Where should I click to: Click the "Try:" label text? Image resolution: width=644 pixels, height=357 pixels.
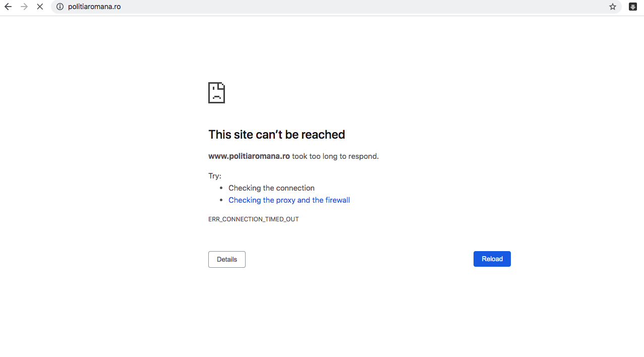coord(215,176)
